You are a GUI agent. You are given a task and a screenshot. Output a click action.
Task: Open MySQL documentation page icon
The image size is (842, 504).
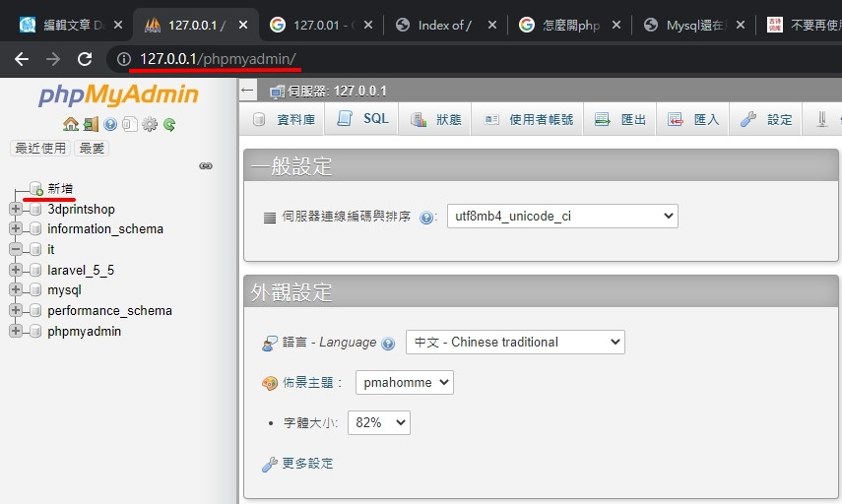pyautogui.click(x=129, y=125)
